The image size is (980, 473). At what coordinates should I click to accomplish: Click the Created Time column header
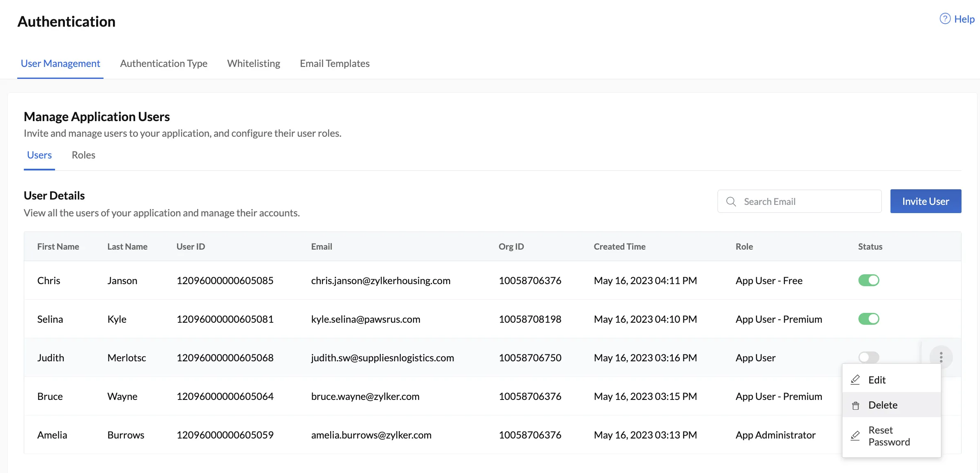[x=619, y=246]
